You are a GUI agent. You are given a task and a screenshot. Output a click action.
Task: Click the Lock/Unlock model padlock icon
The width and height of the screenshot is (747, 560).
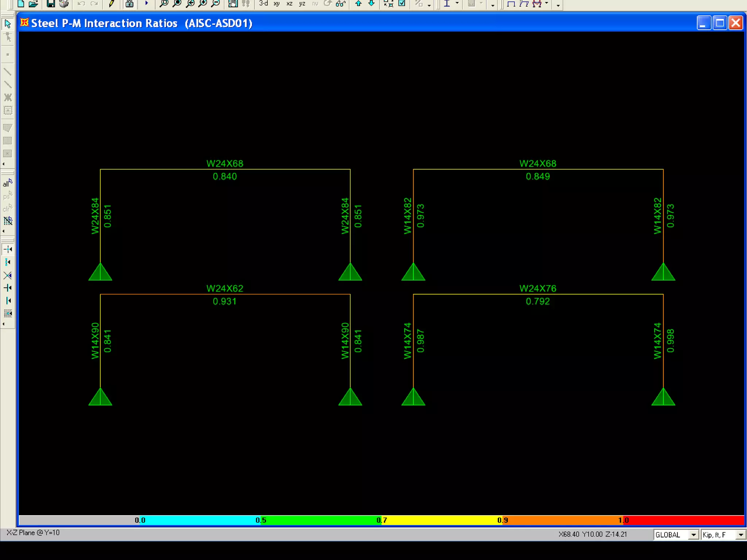click(x=129, y=4)
